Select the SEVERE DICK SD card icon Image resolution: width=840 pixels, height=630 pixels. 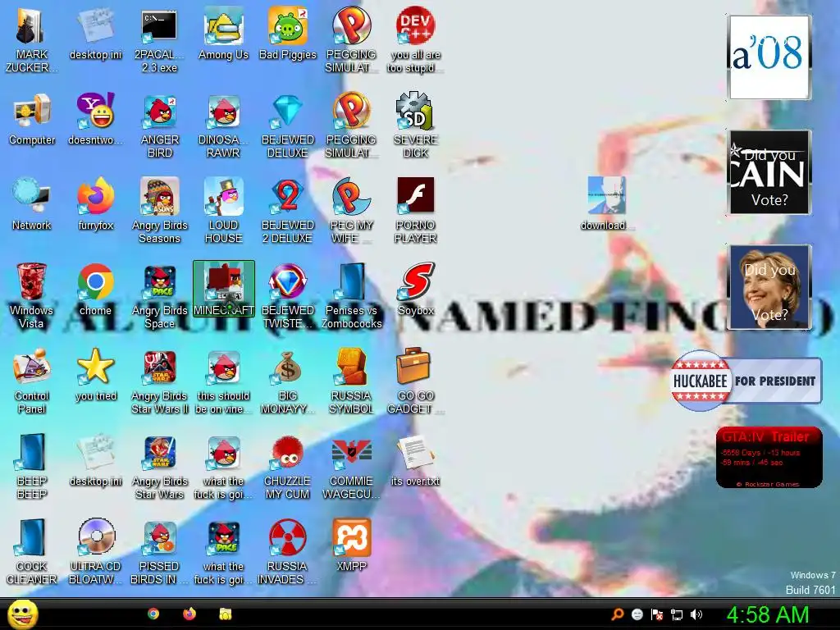point(416,126)
